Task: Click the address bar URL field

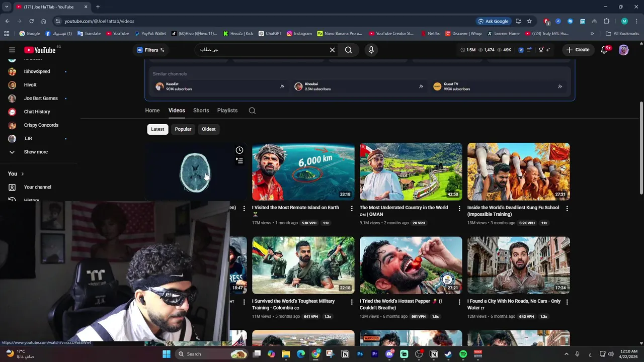Action: click(x=264, y=21)
